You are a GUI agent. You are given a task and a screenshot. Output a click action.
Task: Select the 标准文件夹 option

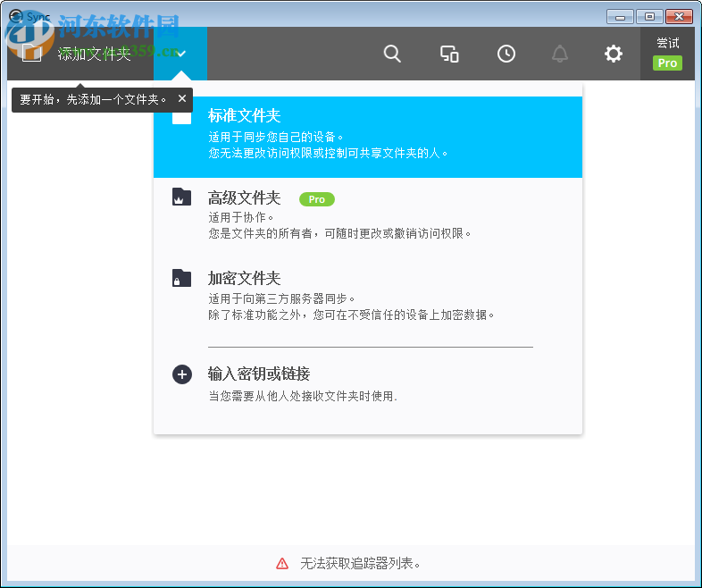368,137
